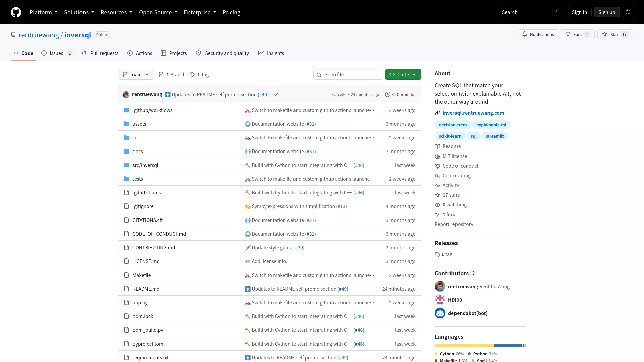Click the HDi98 contributor avatar
Viewport: 644px width, 362px height.
pyautogui.click(x=440, y=300)
